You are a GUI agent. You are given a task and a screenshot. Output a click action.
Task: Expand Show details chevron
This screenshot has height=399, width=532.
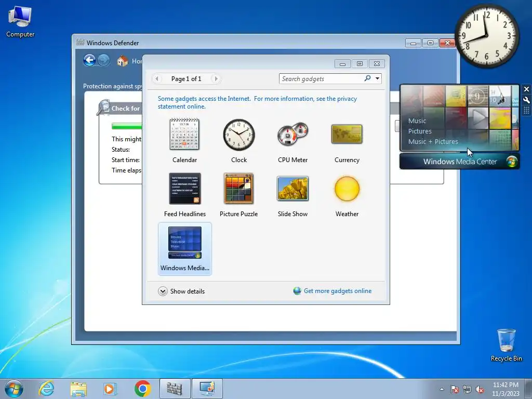point(163,291)
